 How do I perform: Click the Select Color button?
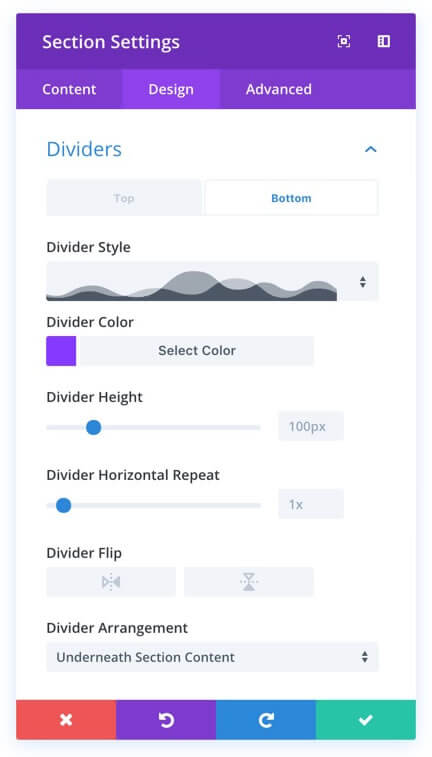(x=196, y=350)
